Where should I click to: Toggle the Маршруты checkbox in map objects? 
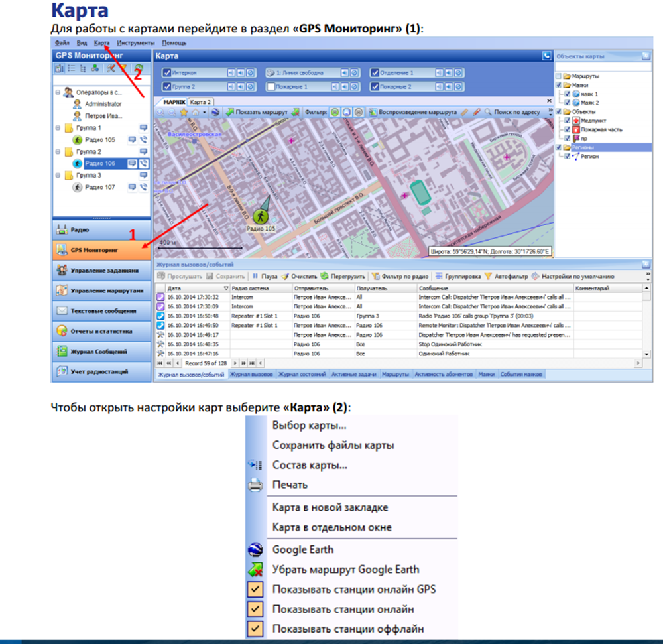click(x=558, y=76)
